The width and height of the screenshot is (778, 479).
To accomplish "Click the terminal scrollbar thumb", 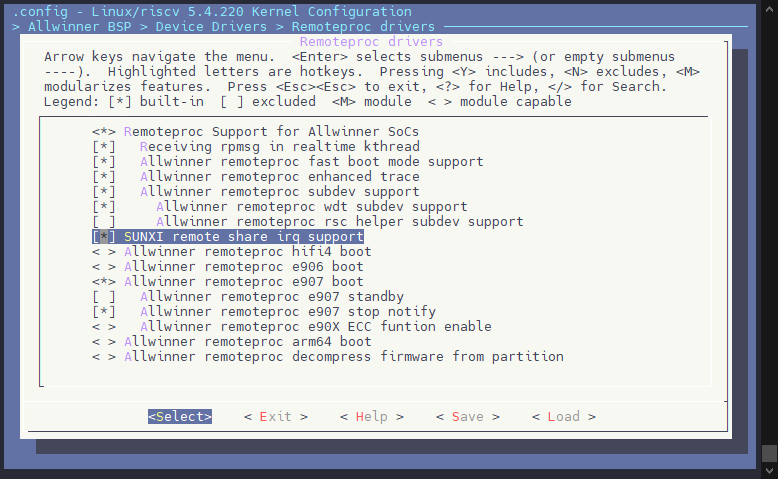I will tap(770, 453).
